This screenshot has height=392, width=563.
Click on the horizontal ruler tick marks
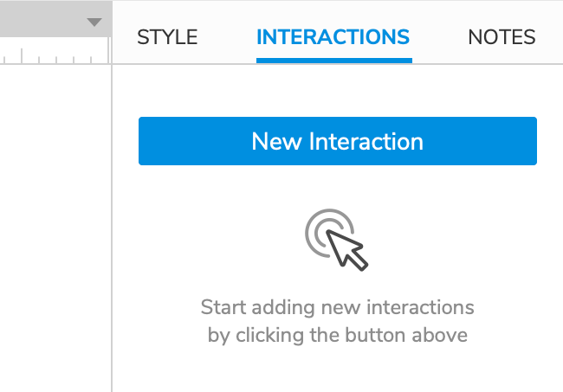(x=54, y=55)
